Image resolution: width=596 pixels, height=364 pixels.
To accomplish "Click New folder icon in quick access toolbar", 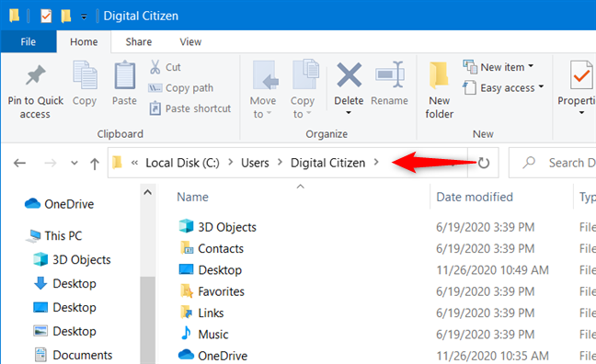I will coord(65,16).
